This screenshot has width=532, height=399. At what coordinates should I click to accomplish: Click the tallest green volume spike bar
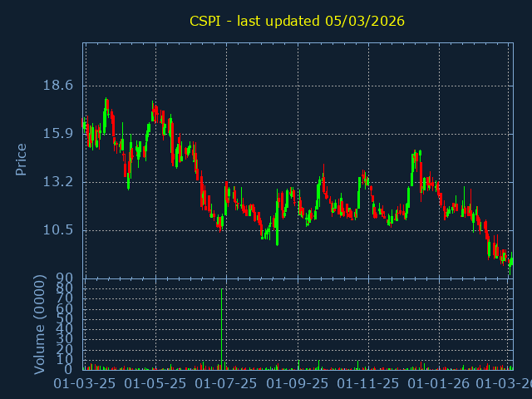[x=222, y=328]
